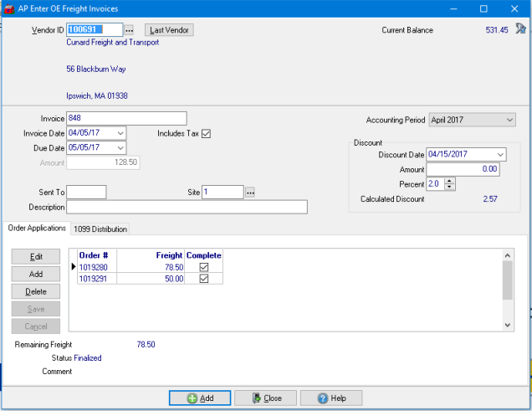The height and width of the screenshot is (411, 532).
Task: Click the Last Vendor button
Action: [169, 30]
